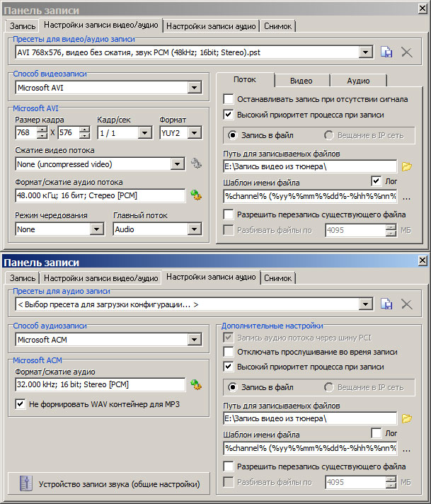Switch to the 'Видео' sub-tab

301,81
